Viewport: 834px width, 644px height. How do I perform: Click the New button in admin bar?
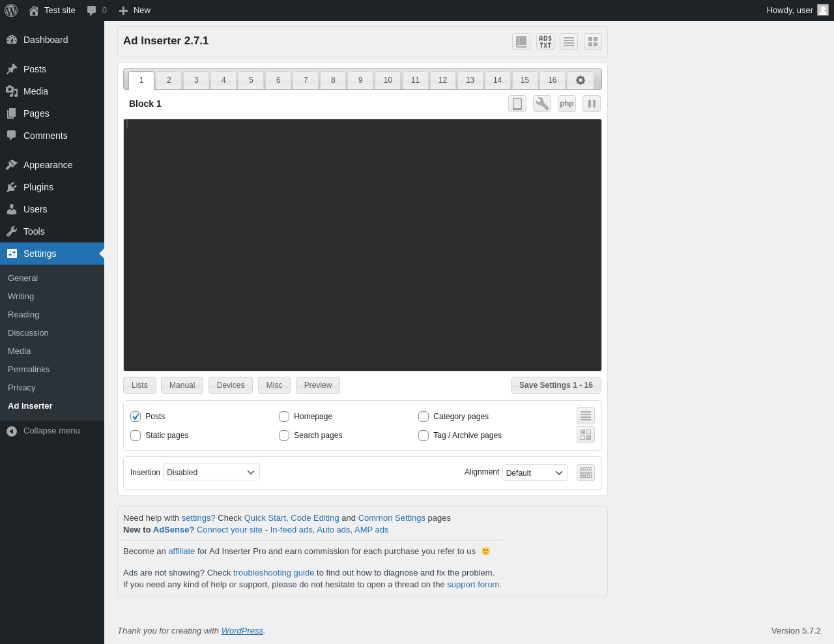click(x=134, y=10)
